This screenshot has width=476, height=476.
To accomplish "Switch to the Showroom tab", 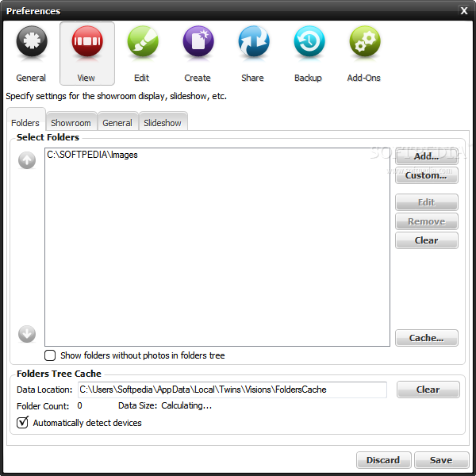I will 71,123.
